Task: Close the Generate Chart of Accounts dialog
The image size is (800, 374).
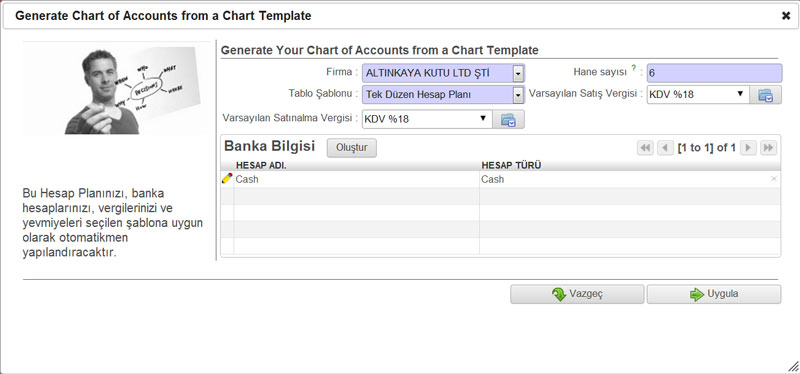Action: point(786,16)
